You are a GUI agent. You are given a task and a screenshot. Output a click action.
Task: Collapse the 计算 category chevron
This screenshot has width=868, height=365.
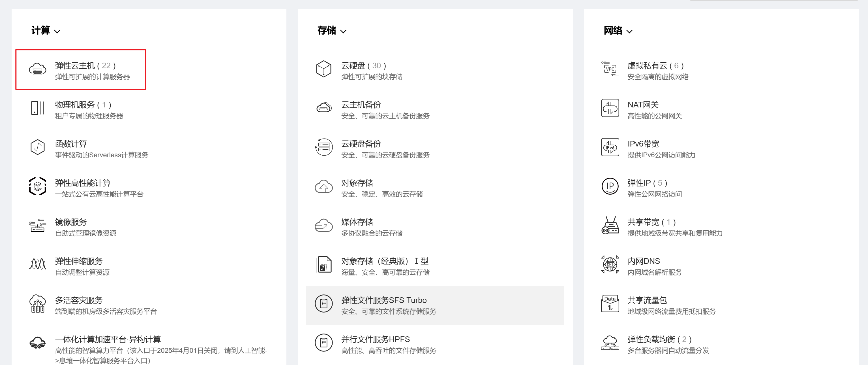pos(57,31)
